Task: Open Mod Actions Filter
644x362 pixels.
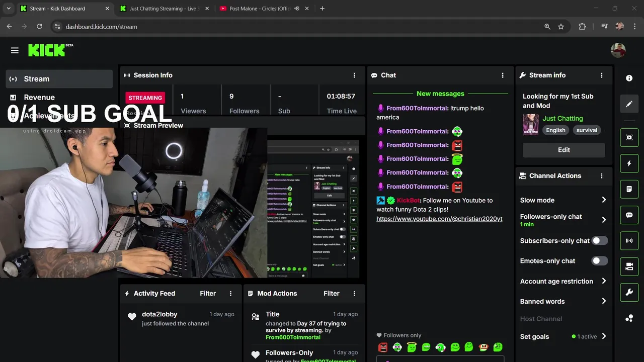Action: [x=332, y=294]
